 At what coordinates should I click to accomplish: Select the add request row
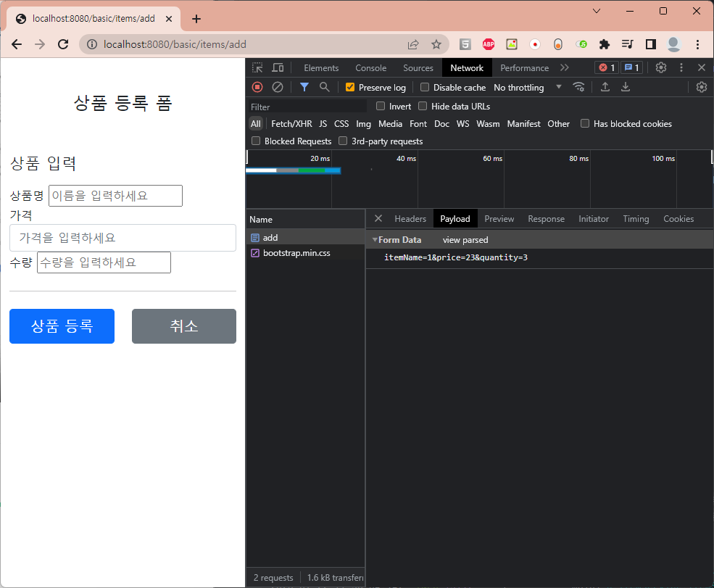pyautogui.click(x=305, y=237)
